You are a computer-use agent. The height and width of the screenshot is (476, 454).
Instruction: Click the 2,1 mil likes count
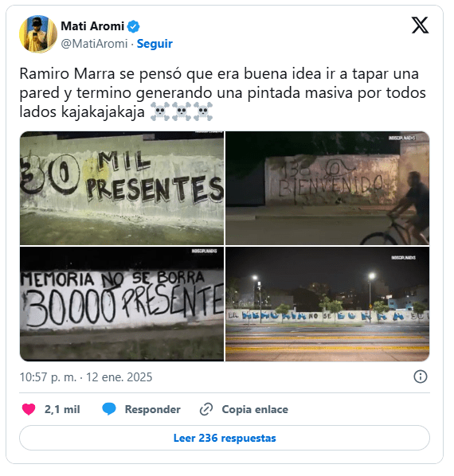pyautogui.click(x=62, y=409)
